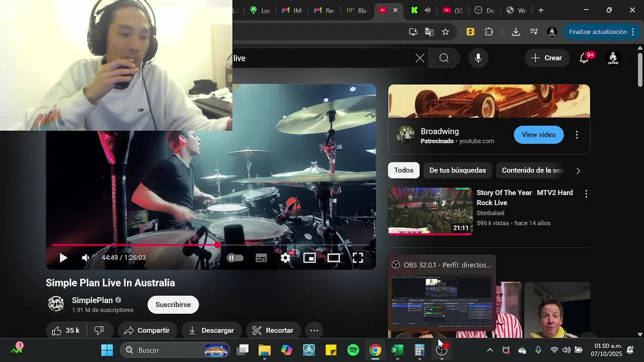Screen dimensions: 644x362
Task: Open the Crear menu
Action: tap(547, 58)
